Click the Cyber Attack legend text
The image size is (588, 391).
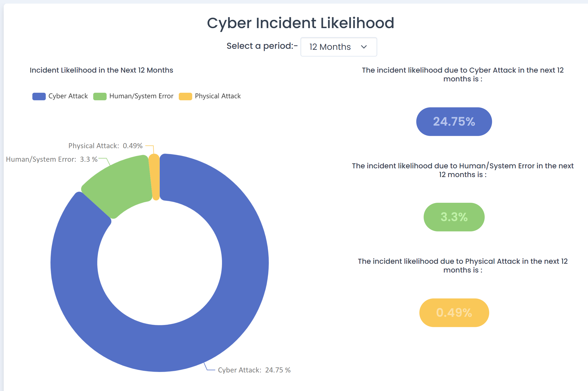coord(68,96)
